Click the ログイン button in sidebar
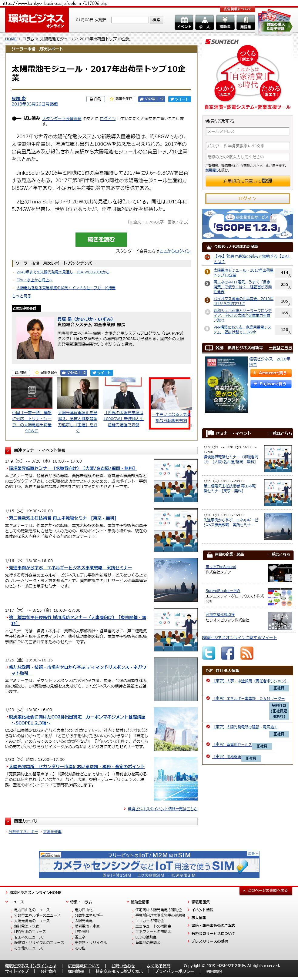 pos(247,199)
